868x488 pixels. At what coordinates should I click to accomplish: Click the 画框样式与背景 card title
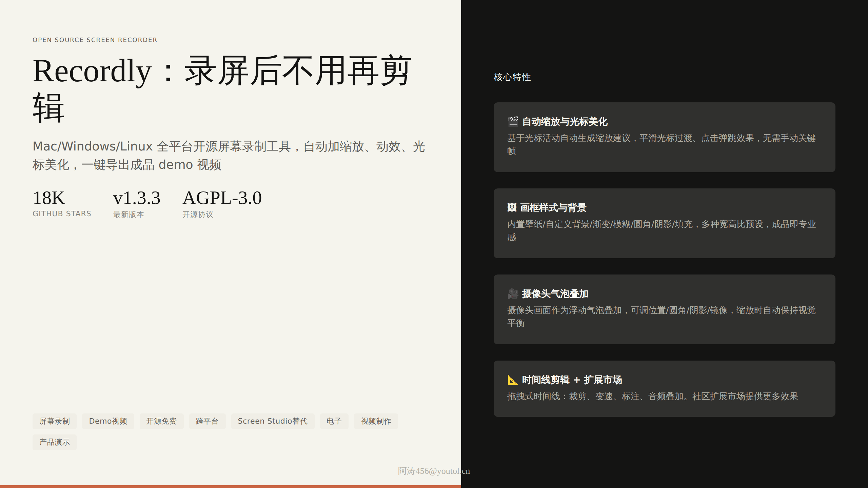pos(553,207)
